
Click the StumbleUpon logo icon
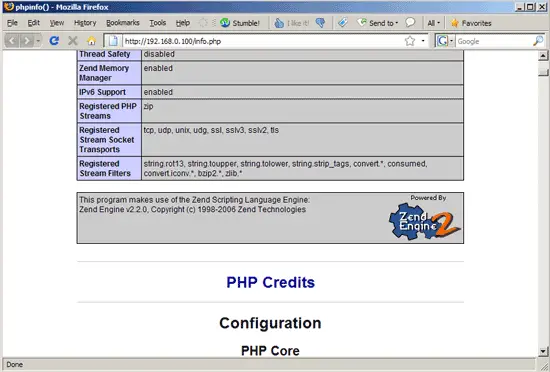(x=225, y=23)
